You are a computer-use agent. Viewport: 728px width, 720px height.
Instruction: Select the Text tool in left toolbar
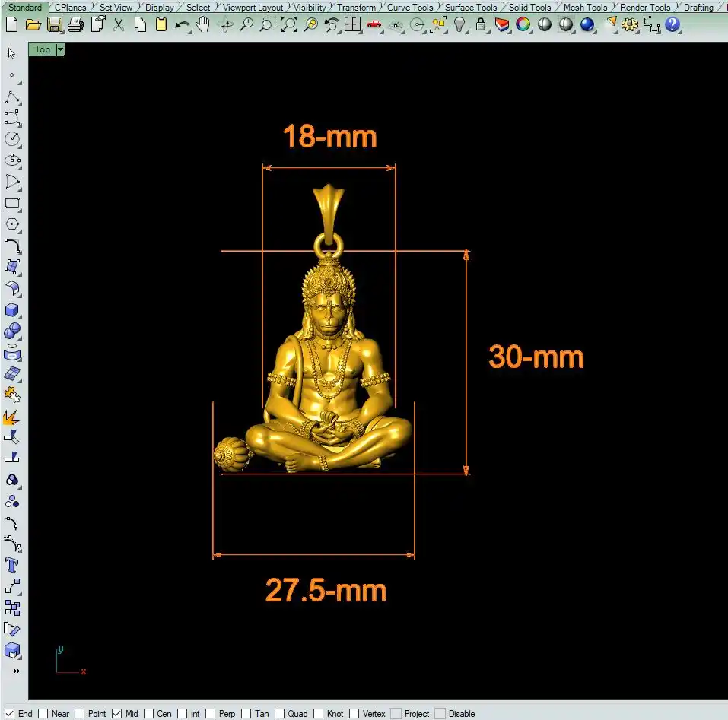[x=12, y=565]
